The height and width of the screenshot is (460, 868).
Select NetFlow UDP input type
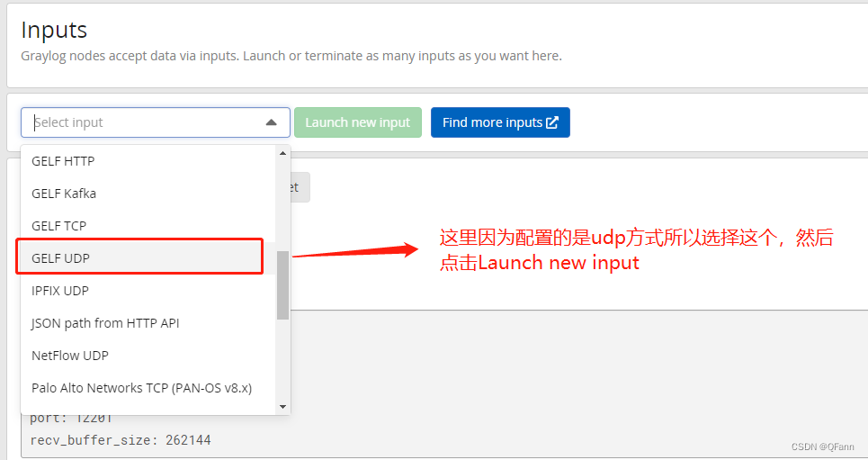pyautogui.click(x=148, y=356)
